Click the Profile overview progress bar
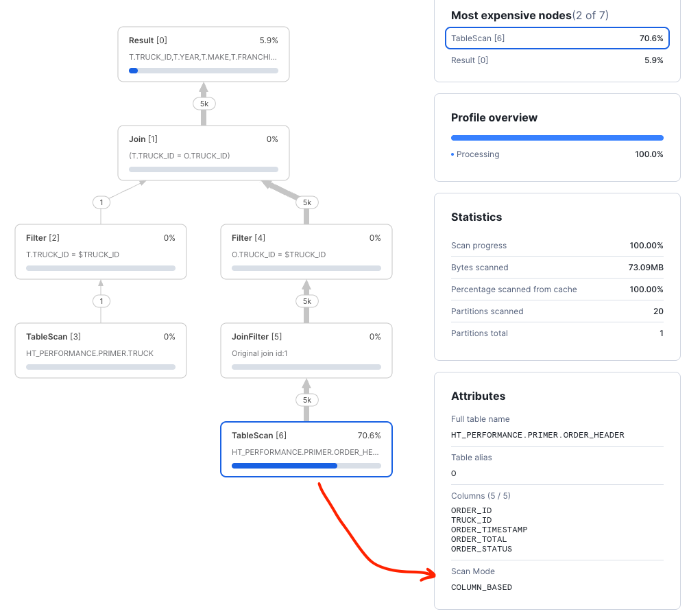Image resolution: width=689 pixels, height=616 pixels. 557,138
